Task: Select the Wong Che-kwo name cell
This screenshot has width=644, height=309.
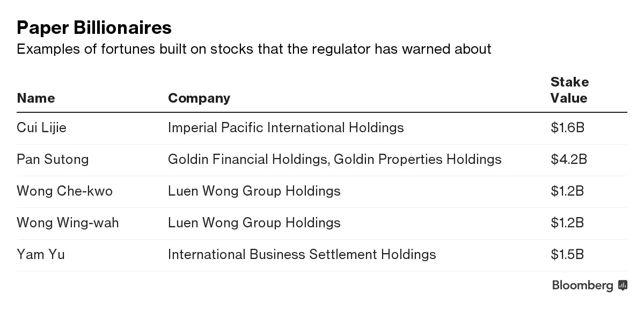Action: 65,191
